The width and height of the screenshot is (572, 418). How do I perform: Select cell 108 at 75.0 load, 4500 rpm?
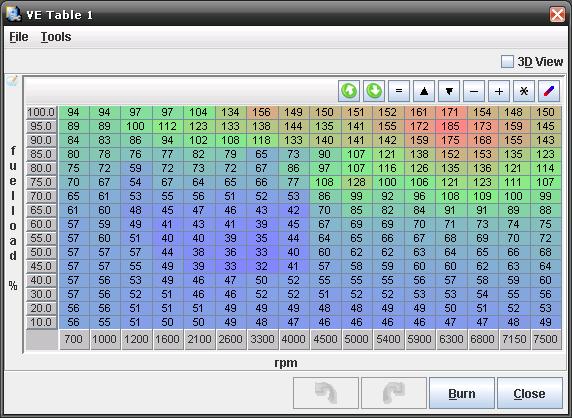coord(325,182)
